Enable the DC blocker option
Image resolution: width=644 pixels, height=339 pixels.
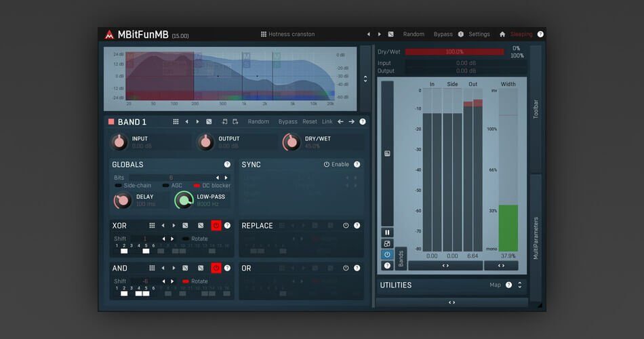197,185
